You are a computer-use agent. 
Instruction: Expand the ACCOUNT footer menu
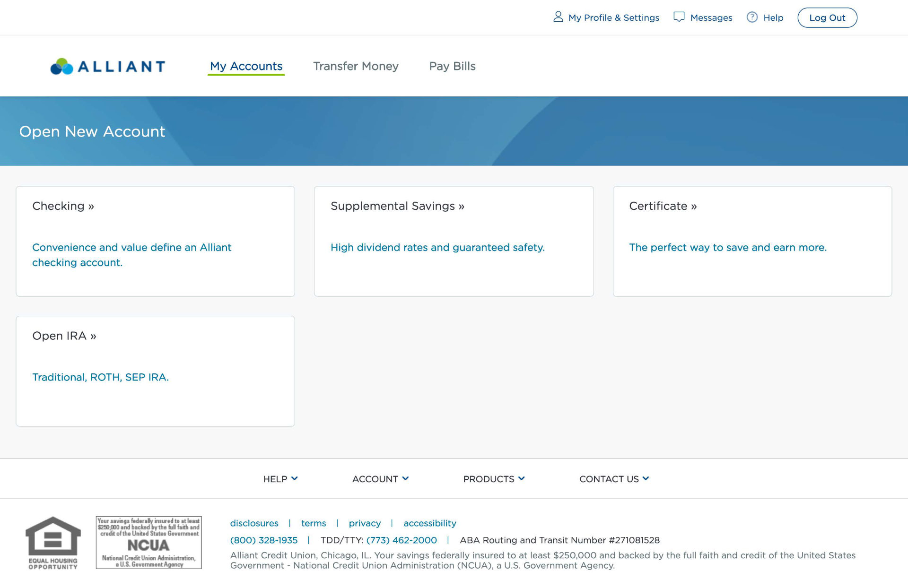pyautogui.click(x=380, y=479)
